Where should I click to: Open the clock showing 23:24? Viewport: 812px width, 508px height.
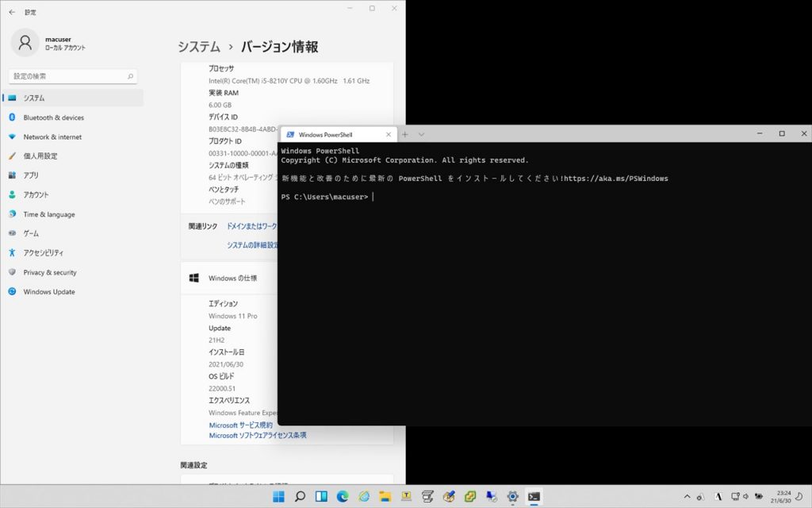pos(780,497)
